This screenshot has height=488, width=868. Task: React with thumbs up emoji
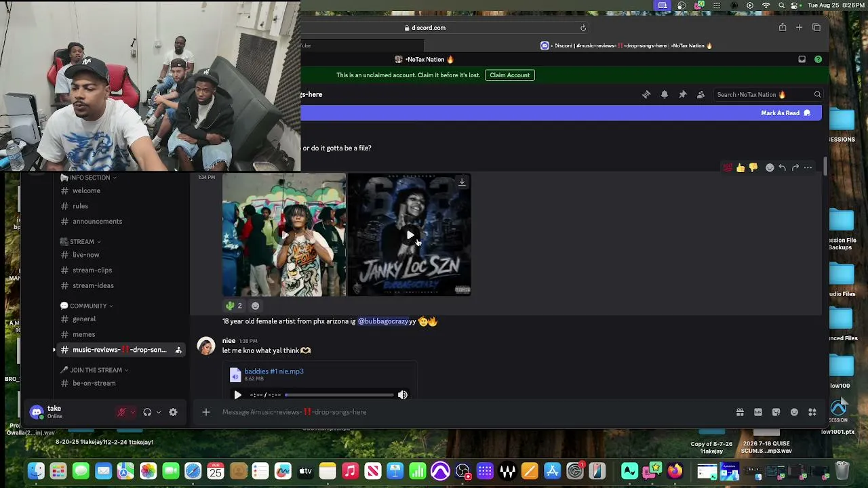(x=741, y=167)
